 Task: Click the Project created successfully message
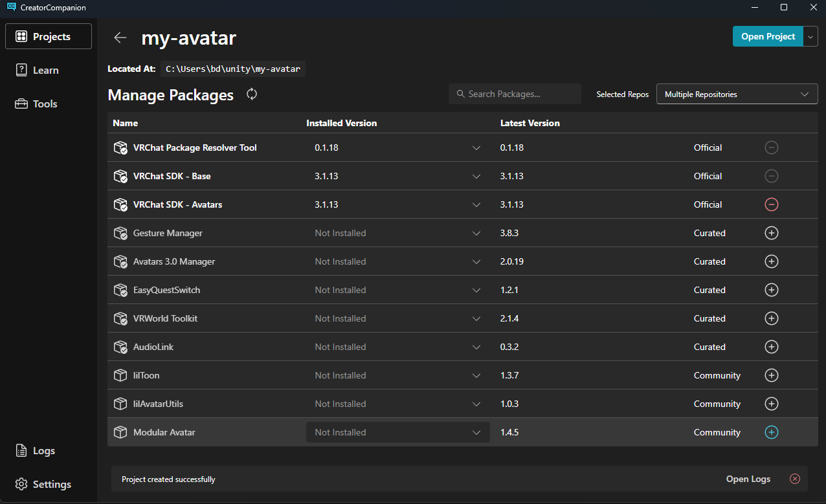[x=168, y=479]
